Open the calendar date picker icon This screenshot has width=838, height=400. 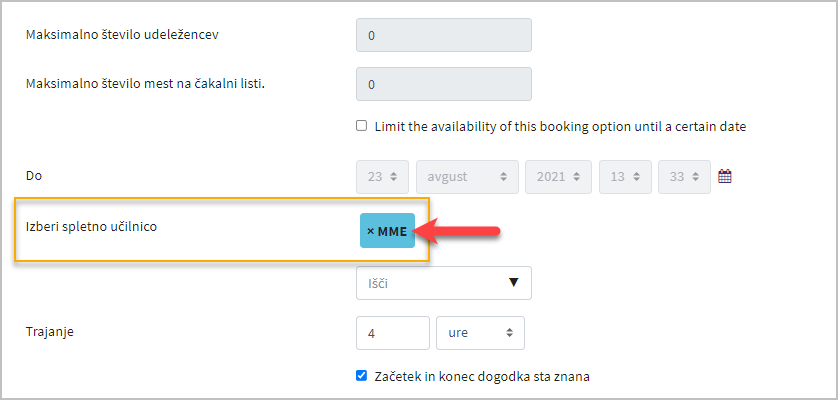(x=725, y=176)
